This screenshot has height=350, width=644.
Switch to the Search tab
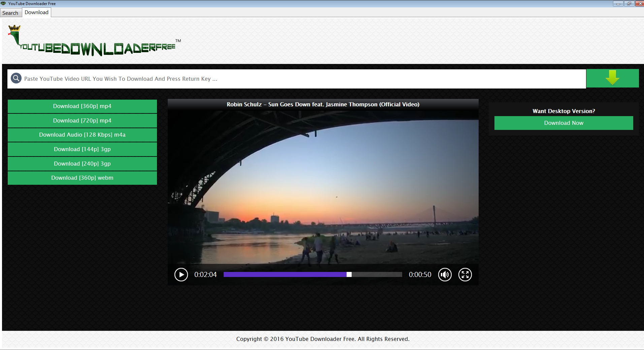(10, 13)
